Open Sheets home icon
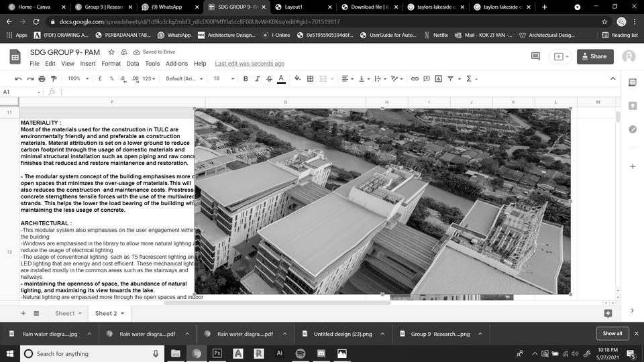This screenshot has height=362, width=644. pos(15,56)
